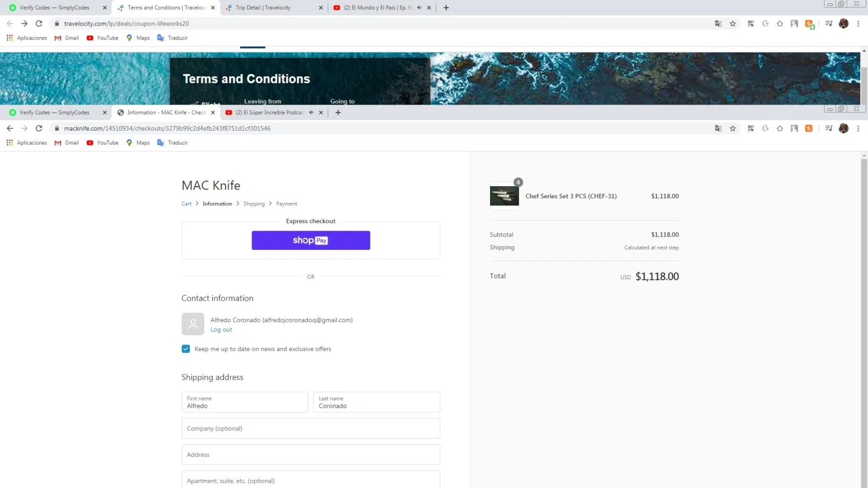Open the QR code extension in Travelocity window
This screenshot has height=488, width=868.
click(751, 24)
